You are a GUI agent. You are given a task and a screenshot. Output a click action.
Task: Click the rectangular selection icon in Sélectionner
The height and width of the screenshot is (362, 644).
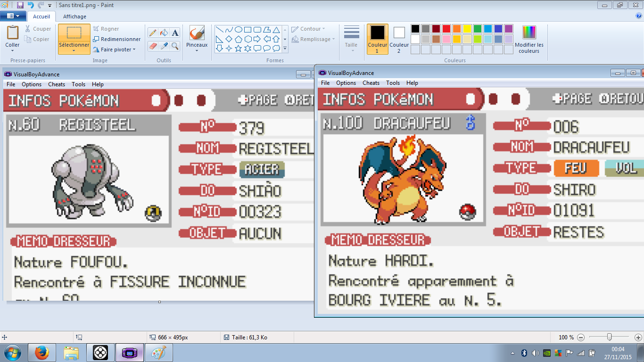tap(74, 33)
